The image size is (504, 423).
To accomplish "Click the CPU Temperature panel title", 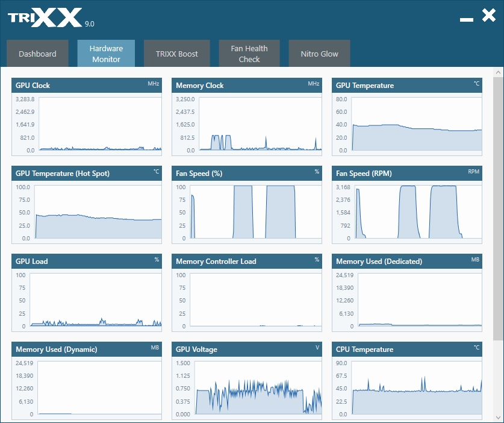I will (x=364, y=349).
